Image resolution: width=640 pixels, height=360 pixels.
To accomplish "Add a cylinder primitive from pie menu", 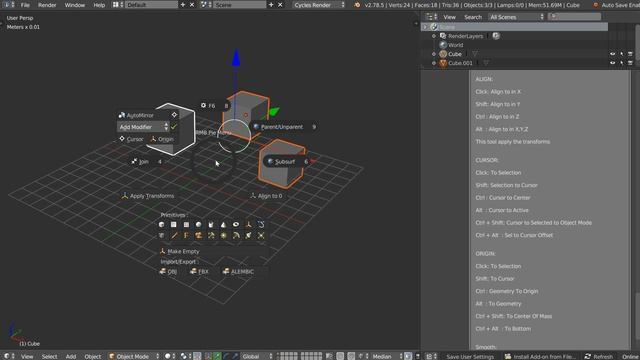I will tap(211, 224).
